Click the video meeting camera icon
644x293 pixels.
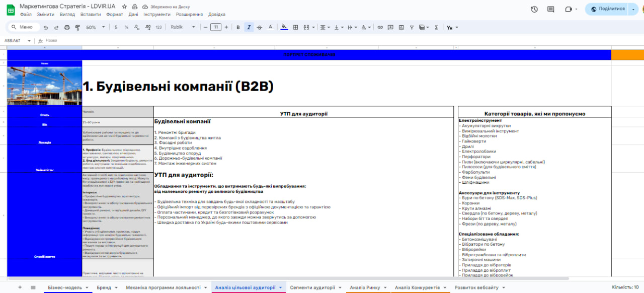click(x=569, y=9)
